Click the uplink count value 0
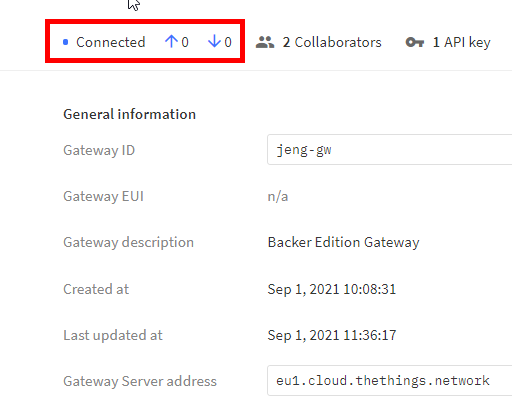The height and width of the screenshot is (407, 512). (185, 42)
